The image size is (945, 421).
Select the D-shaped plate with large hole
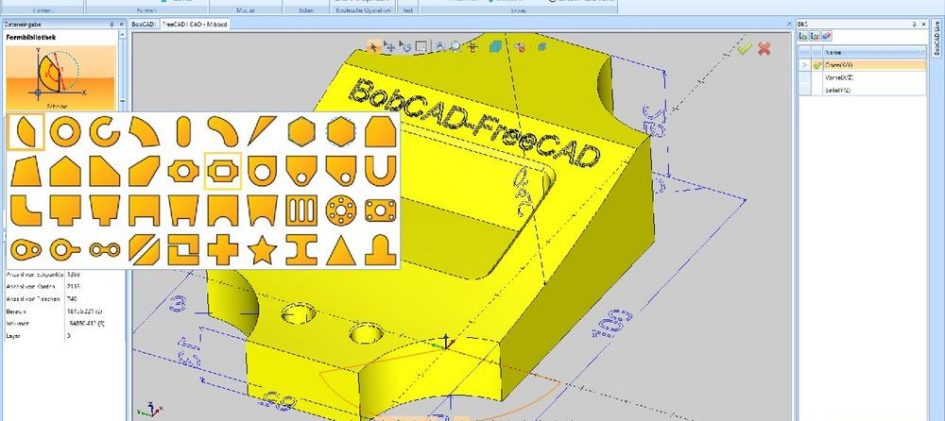[x=262, y=171]
